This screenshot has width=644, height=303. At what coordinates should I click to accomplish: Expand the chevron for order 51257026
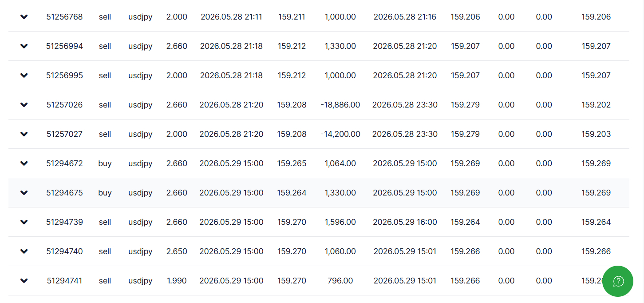(x=24, y=105)
